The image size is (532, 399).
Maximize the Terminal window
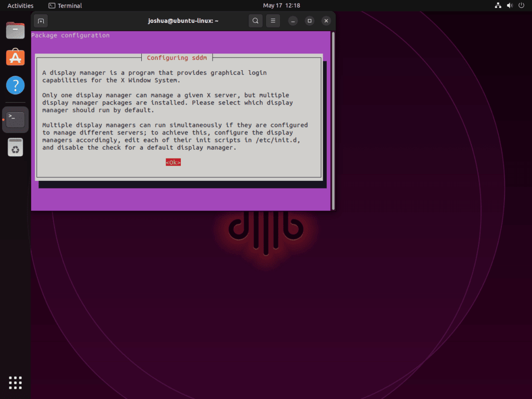309,21
